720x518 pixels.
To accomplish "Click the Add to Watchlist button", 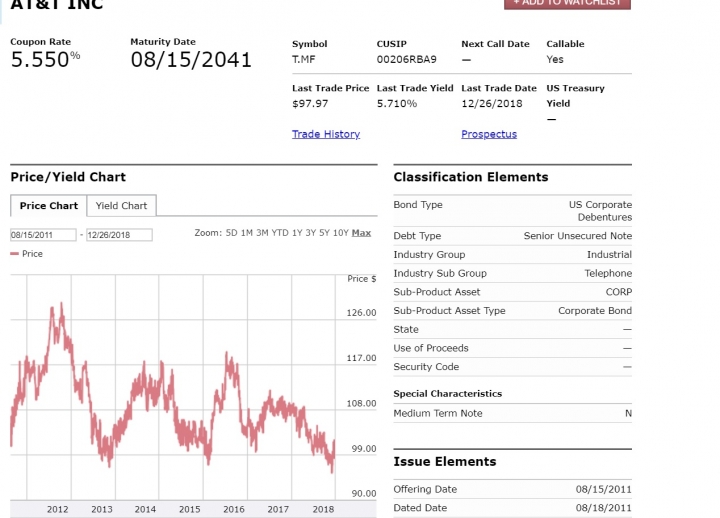I will pyautogui.click(x=567, y=4).
